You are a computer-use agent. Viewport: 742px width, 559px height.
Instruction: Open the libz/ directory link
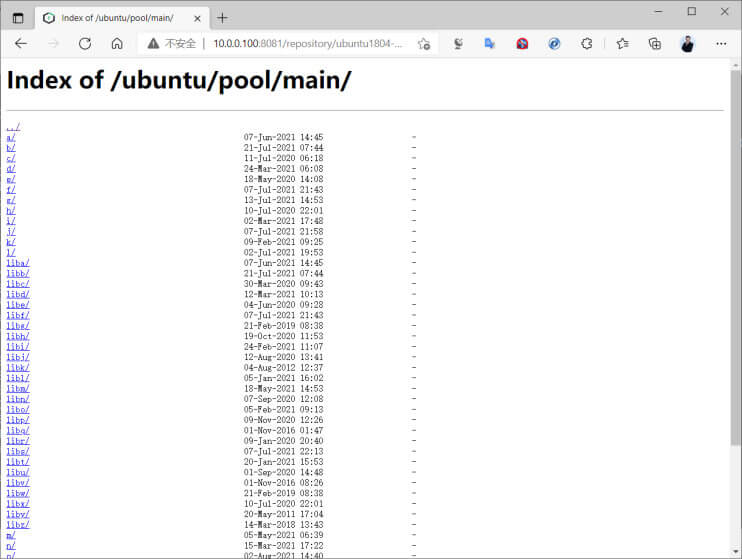(x=18, y=524)
